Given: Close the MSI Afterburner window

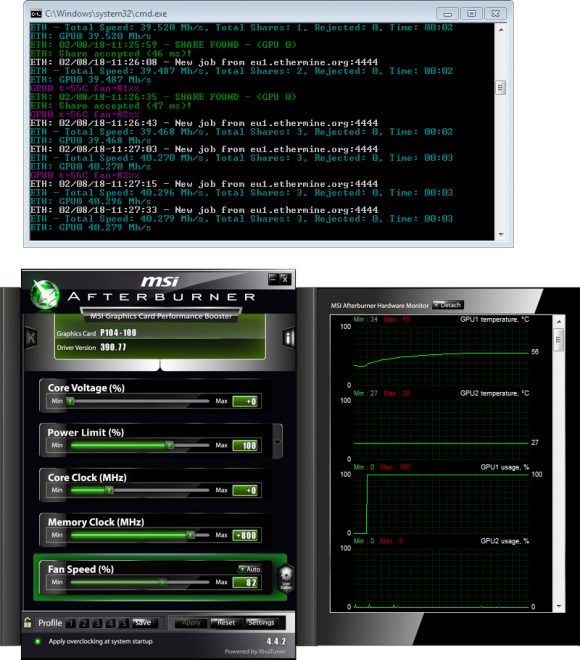Looking at the screenshot, I should [x=285, y=279].
